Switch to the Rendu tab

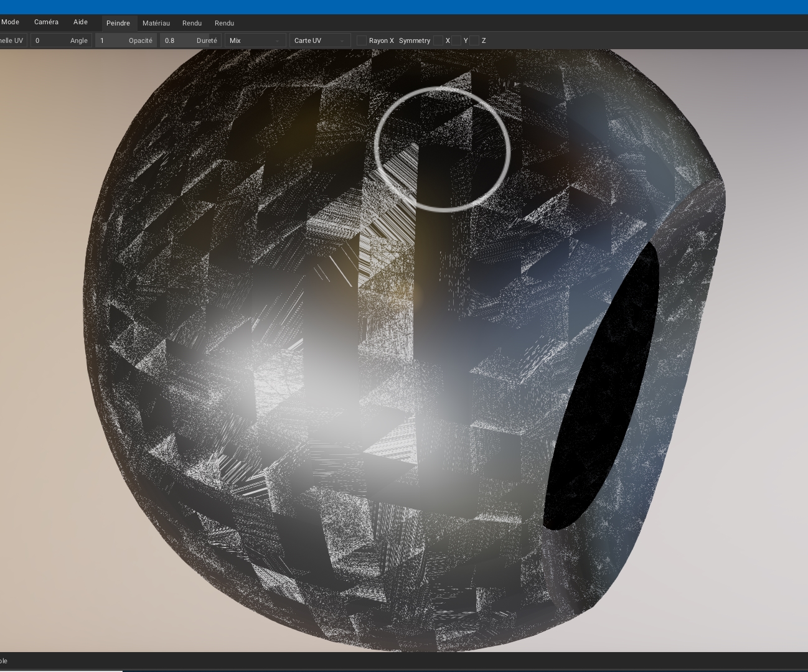point(191,23)
